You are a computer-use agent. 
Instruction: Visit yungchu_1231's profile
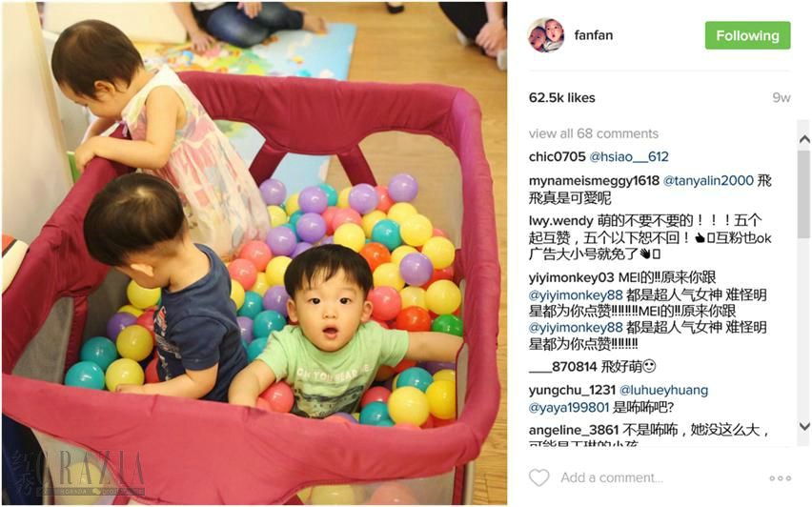point(572,390)
